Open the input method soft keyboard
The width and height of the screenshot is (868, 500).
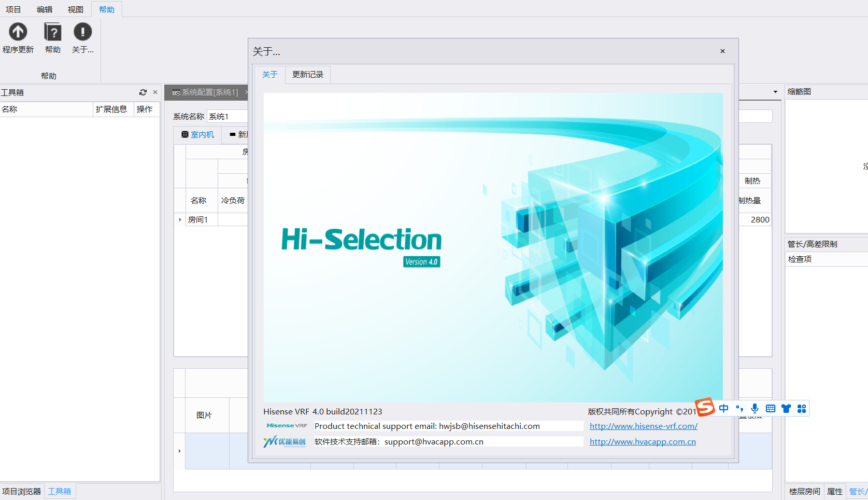pyautogui.click(x=771, y=409)
